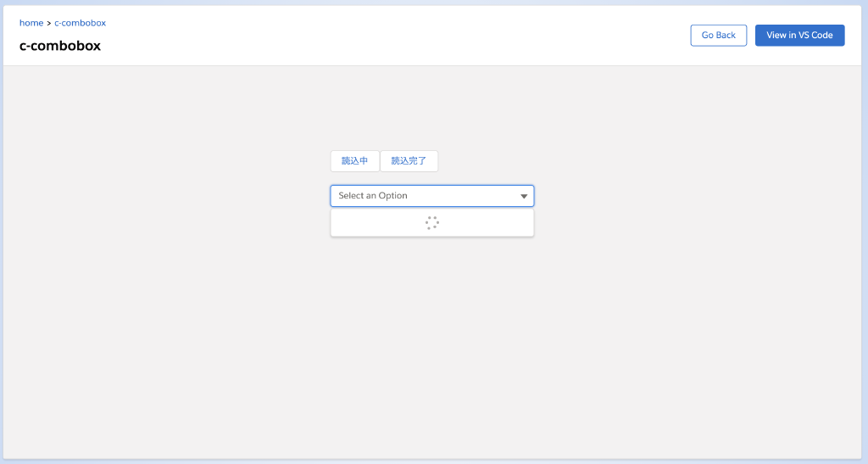Return to the previous page via Go Back
Viewport: 868px width, 464px height.
(718, 36)
